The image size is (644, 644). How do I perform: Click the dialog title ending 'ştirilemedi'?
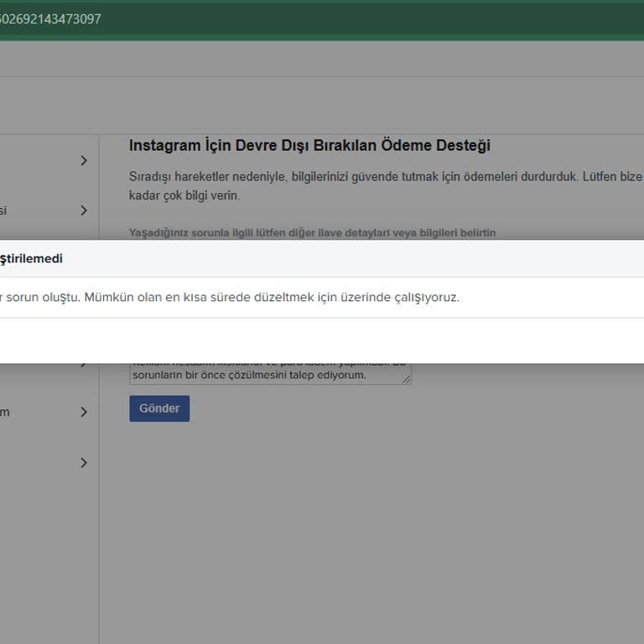pos(31,259)
